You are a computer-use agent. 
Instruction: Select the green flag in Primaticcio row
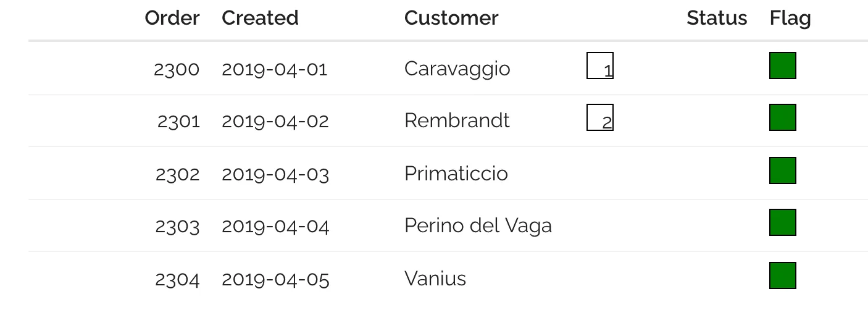[782, 170]
